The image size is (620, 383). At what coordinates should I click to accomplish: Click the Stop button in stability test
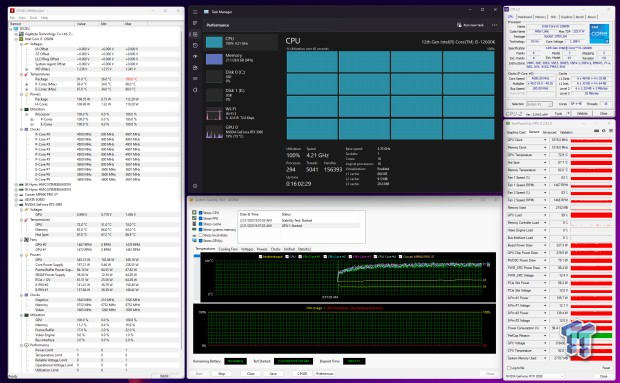(221, 374)
